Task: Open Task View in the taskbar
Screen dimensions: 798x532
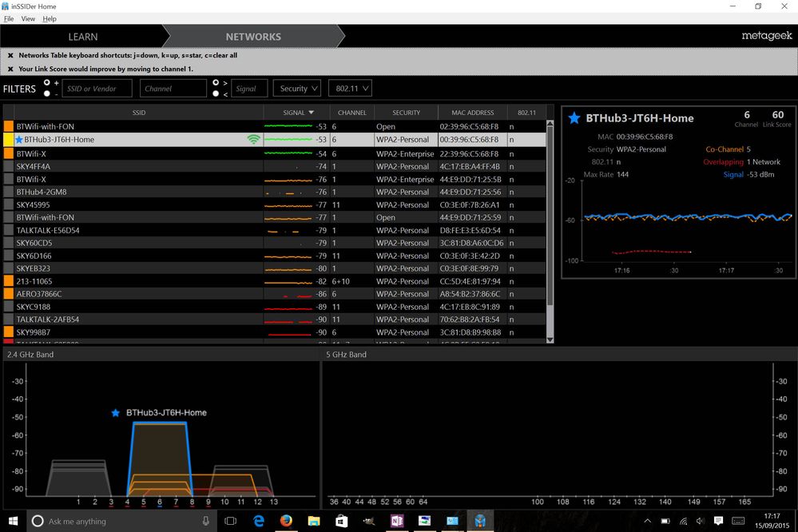Action: click(x=231, y=521)
